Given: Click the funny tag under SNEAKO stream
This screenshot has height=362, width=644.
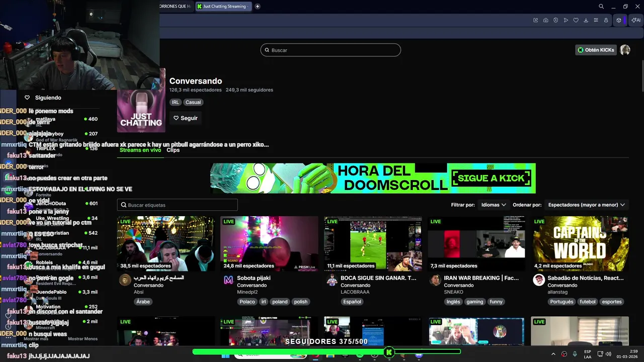Looking at the screenshot, I should (x=496, y=302).
